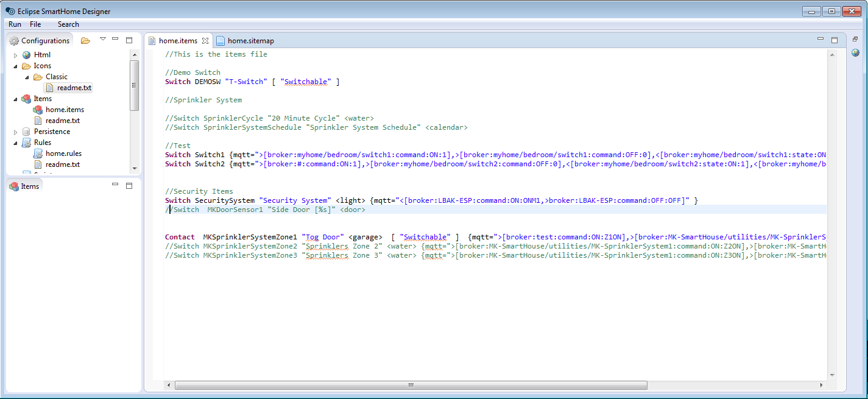This screenshot has width=868, height=399.
Task: Open home.items file in tree
Action: click(65, 110)
